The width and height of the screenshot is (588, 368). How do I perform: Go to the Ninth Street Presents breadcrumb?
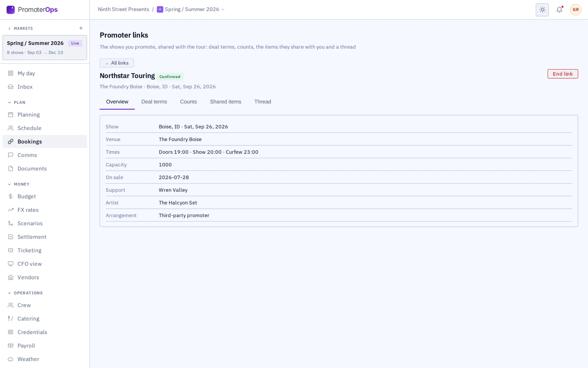(123, 10)
